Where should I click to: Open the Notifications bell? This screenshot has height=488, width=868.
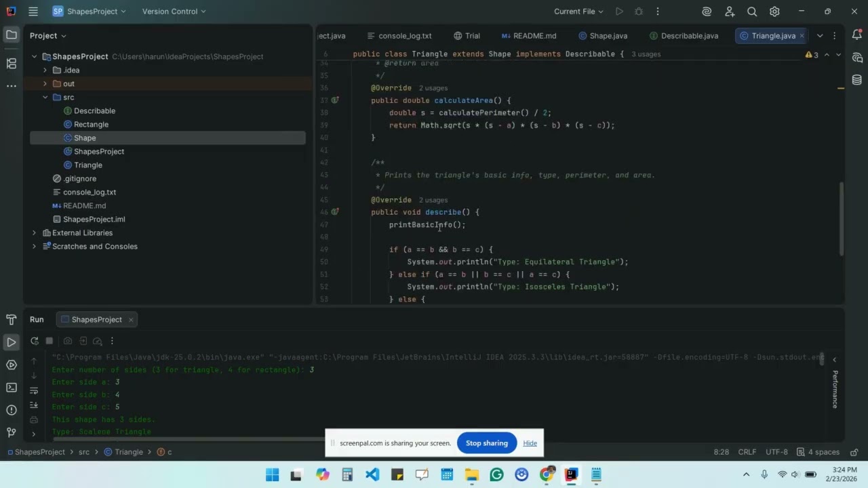tap(856, 35)
